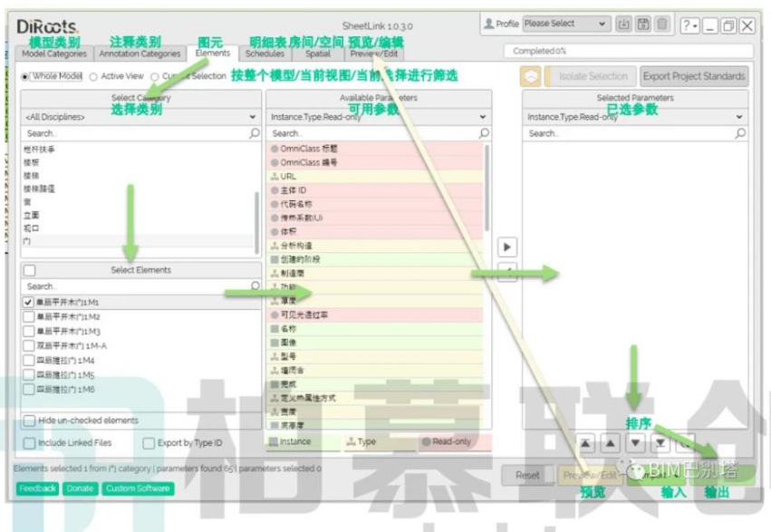Select the 楼梯路径 category row
Screen dimensions: 771x532
(138, 189)
